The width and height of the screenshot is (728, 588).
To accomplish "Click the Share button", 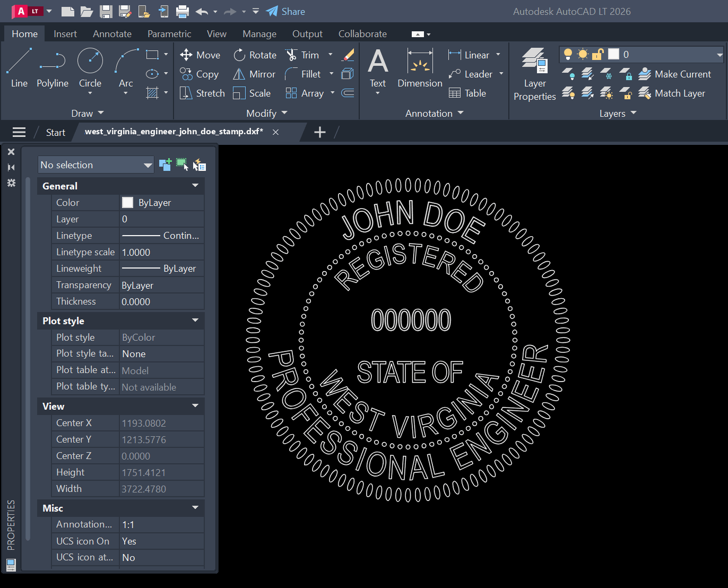I will click(285, 11).
